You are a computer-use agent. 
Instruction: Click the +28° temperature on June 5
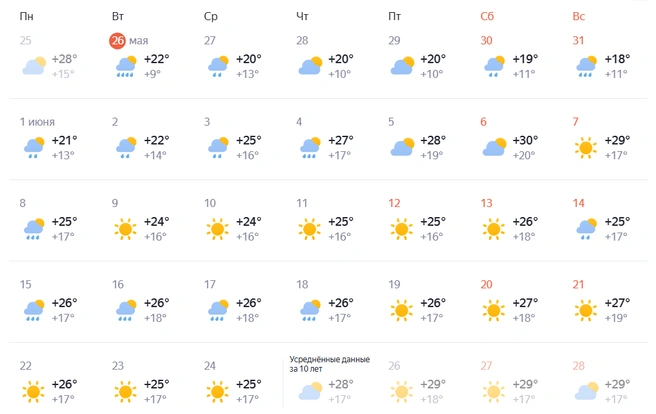click(x=433, y=140)
